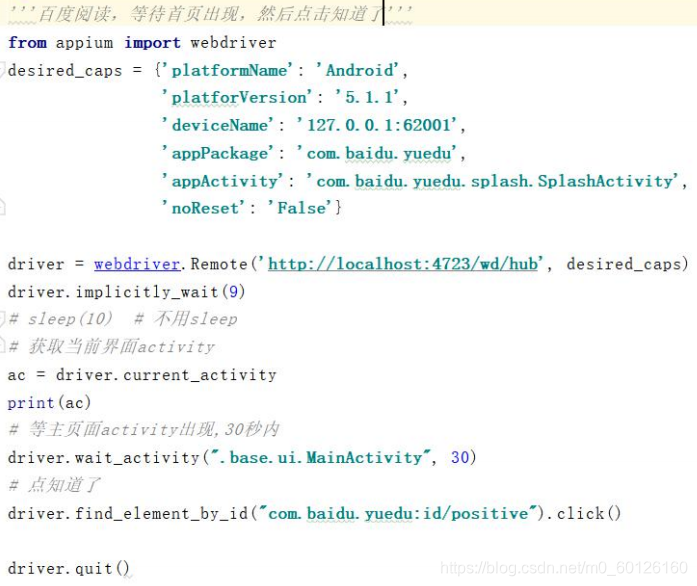Click the 'com.baidu.yuedu:id/positive' string
The image size is (697, 586).
[397, 514]
